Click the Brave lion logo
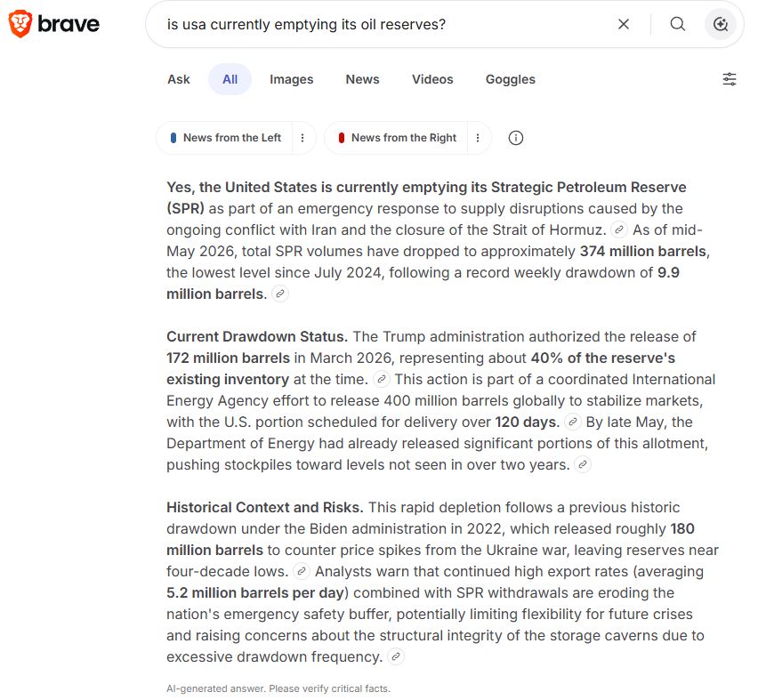This screenshot has height=700, width=766. coord(20,24)
